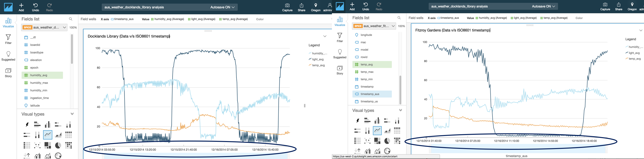Choose scatter plot visual in Fitzroy window
Viewport: 644px width, 159px height.
pos(367,141)
